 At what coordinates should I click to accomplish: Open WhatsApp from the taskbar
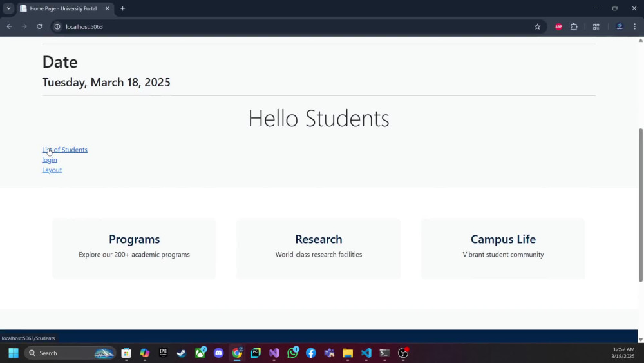(293, 353)
